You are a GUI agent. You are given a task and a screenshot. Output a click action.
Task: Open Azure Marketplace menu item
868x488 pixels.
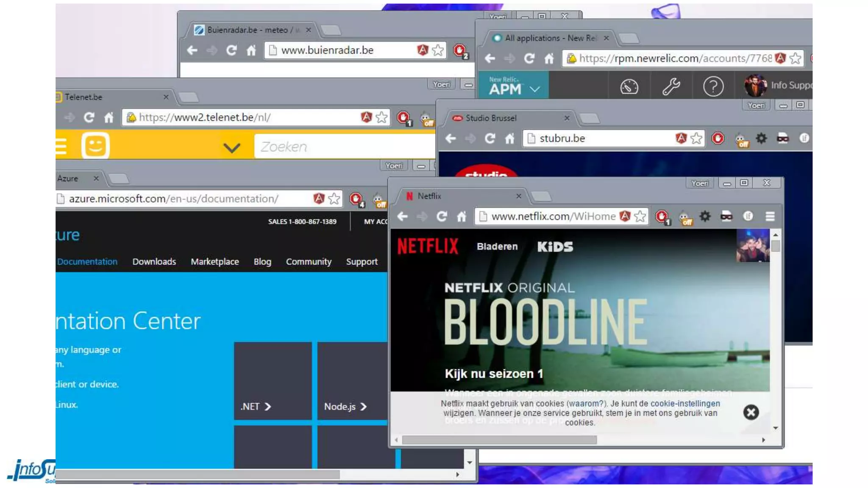[x=214, y=262]
